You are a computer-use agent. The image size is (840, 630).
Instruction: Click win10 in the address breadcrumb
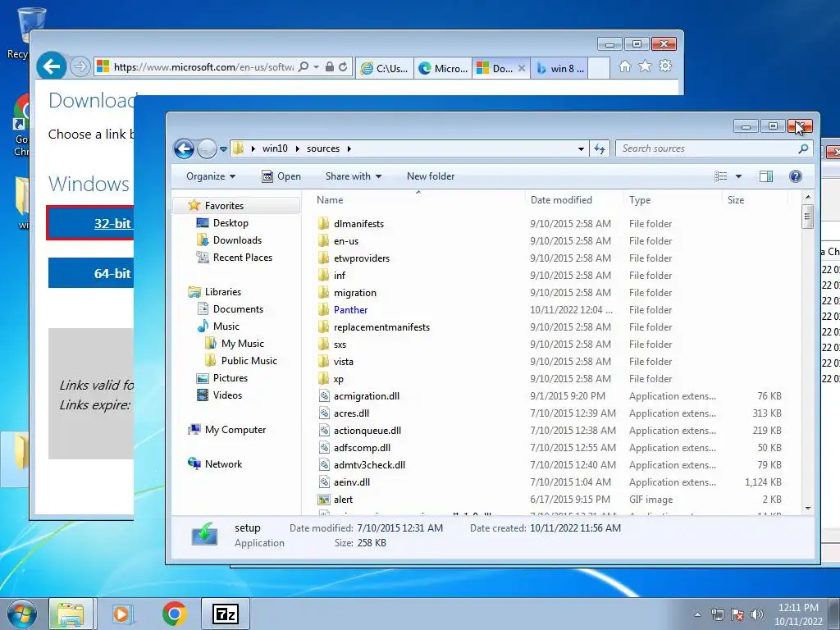[275, 148]
